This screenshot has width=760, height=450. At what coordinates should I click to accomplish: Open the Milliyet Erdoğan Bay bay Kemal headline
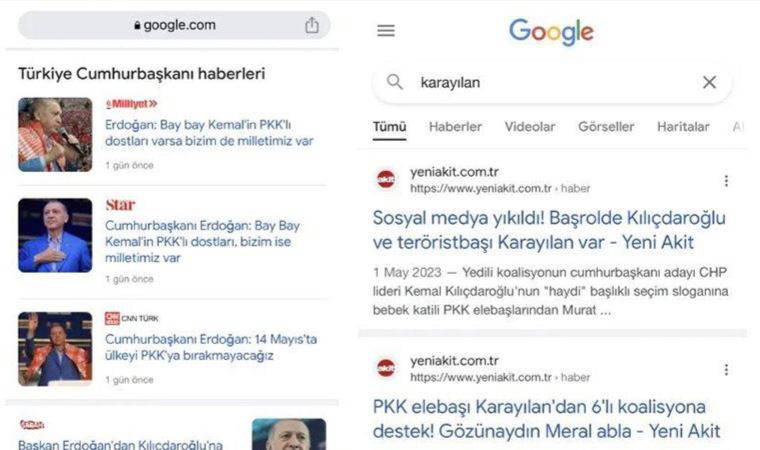(209, 133)
